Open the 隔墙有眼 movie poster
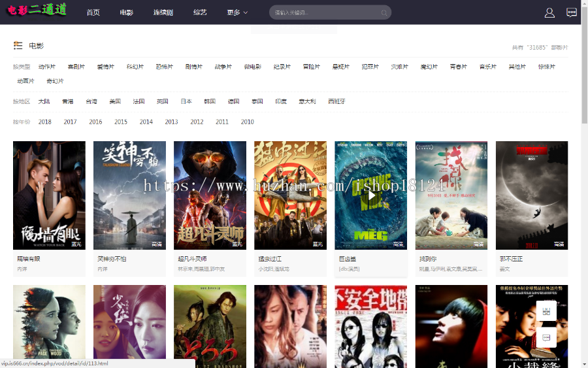This screenshot has width=588, height=368. [x=49, y=195]
